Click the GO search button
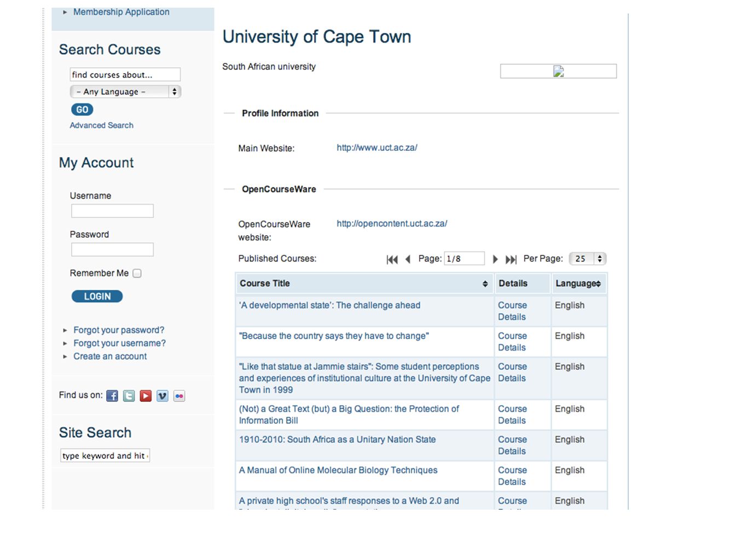Viewport: 747px width, 560px height. pos(82,109)
